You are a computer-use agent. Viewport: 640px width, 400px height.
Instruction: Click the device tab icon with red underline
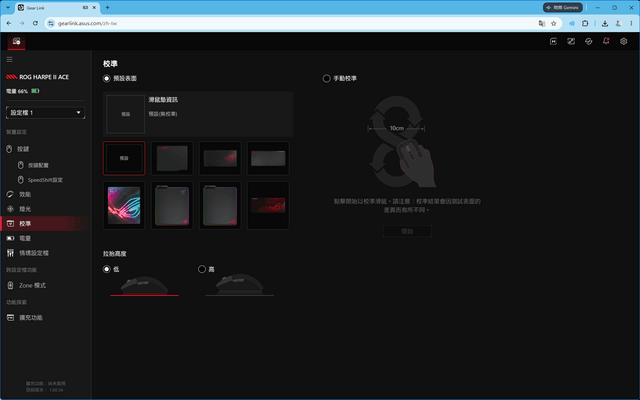16,41
